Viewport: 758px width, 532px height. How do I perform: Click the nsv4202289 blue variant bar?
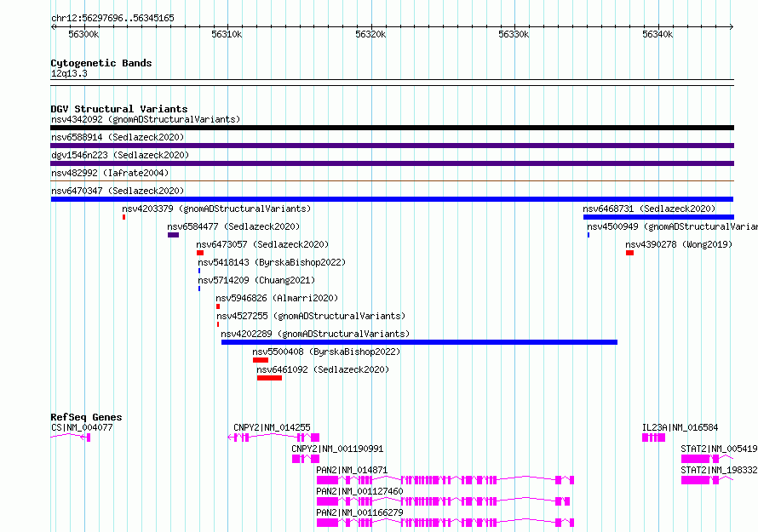[419, 342]
